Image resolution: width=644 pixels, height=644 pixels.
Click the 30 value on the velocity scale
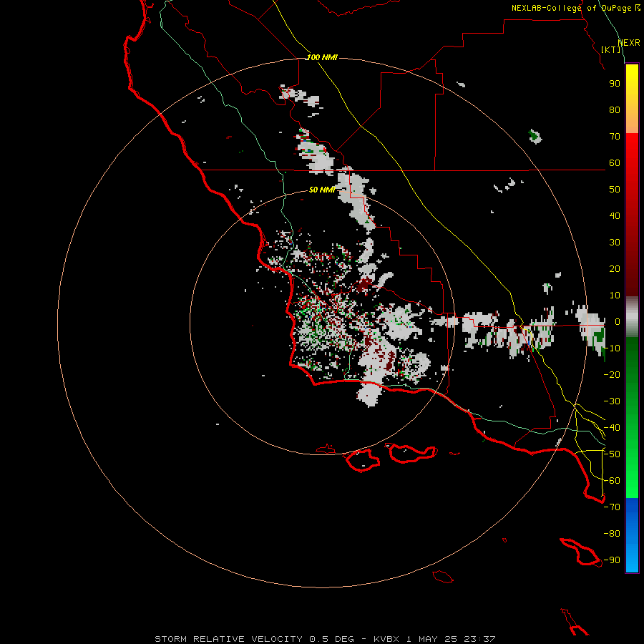coord(615,243)
